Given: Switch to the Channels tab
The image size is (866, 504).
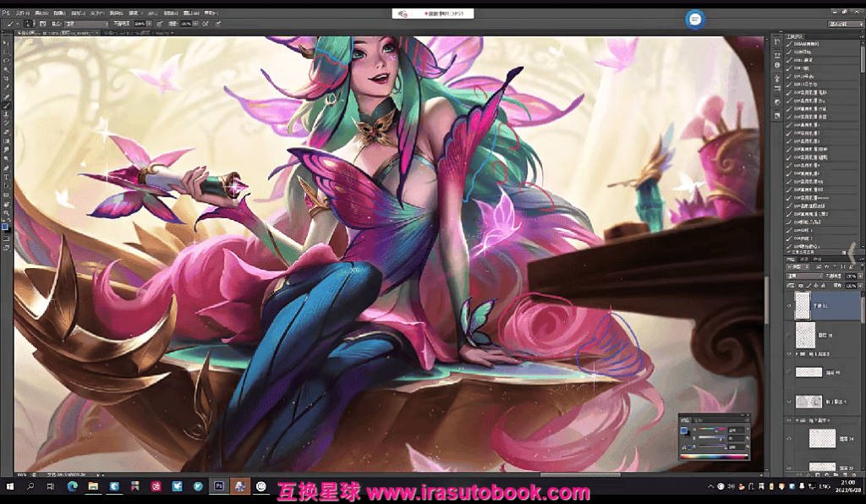Looking at the screenshot, I should (804, 259).
